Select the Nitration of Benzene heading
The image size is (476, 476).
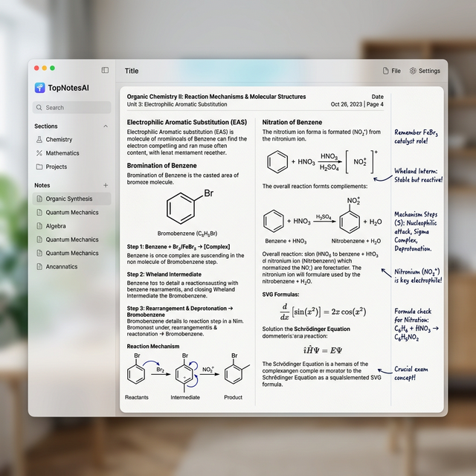point(292,122)
